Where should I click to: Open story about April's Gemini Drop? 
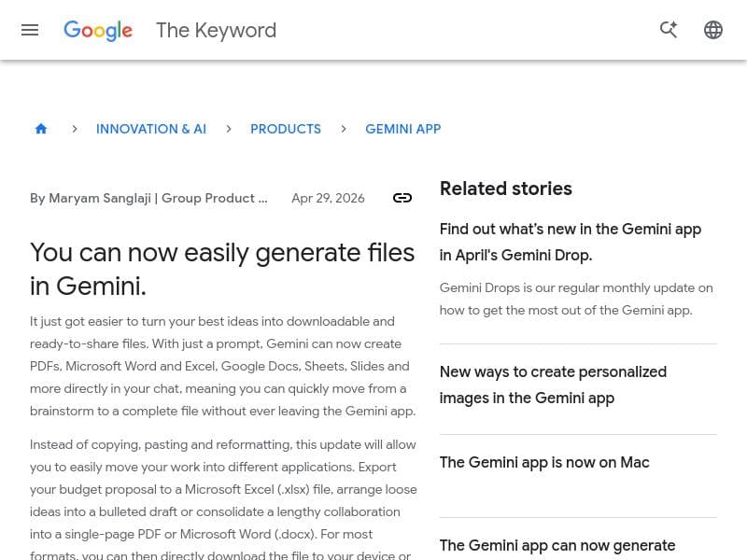point(571,242)
